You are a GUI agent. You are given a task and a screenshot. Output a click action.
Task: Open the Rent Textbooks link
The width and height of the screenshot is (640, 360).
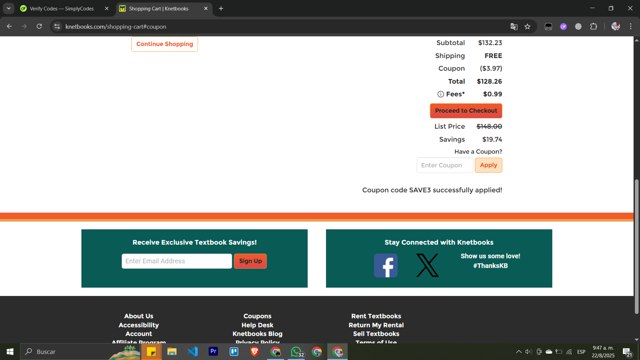tap(376, 316)
